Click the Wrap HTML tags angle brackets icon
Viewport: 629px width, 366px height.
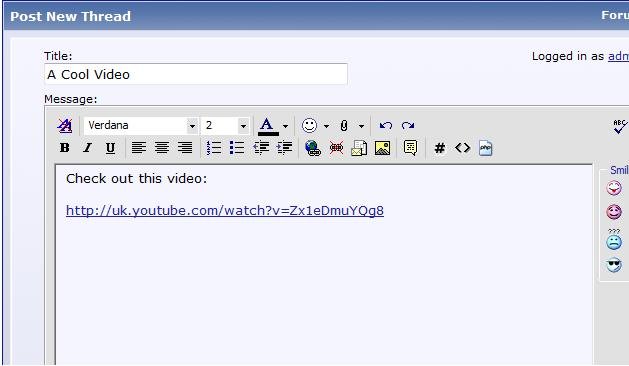tap(463, 148)
